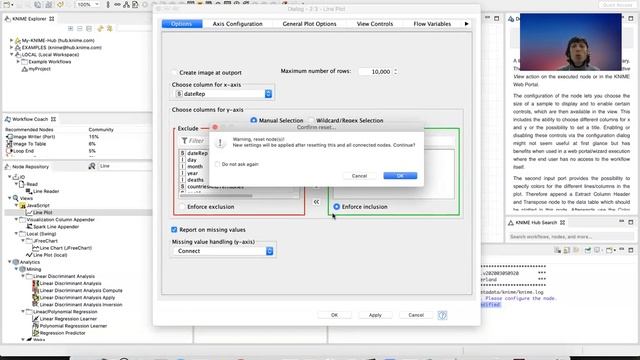Click the Polynomial Regression Learner node icon

coord(36,326)
